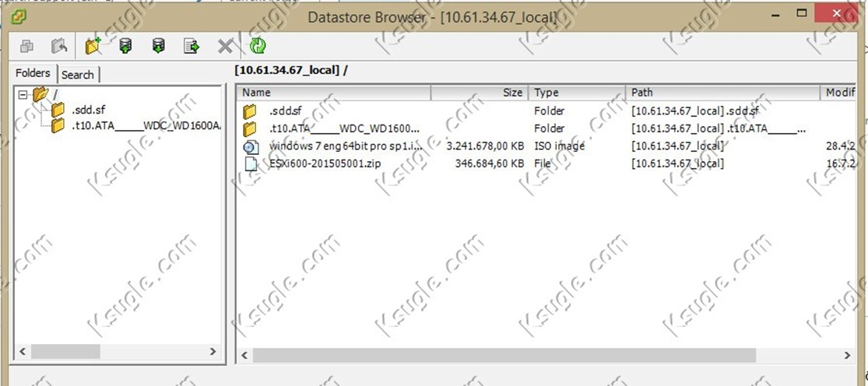Screen dimensions: 868x386
Task: Click the delete X toolbar icon
Action: click(225, 47)
